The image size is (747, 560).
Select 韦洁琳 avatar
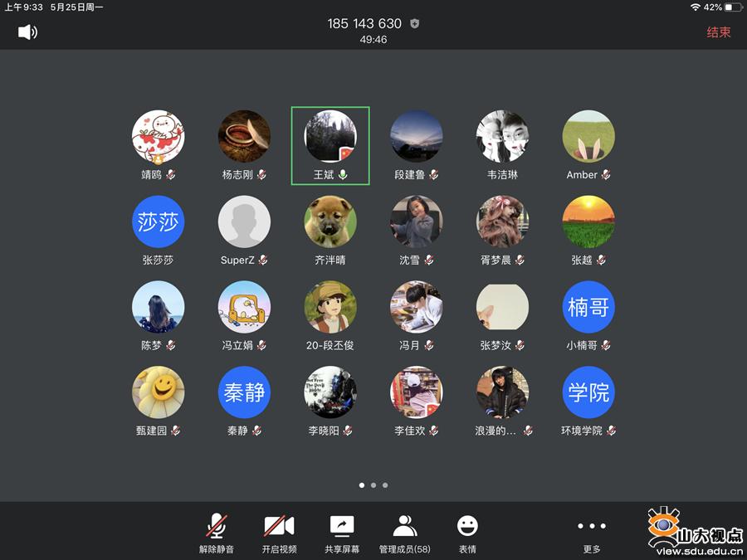coord(503,136)
